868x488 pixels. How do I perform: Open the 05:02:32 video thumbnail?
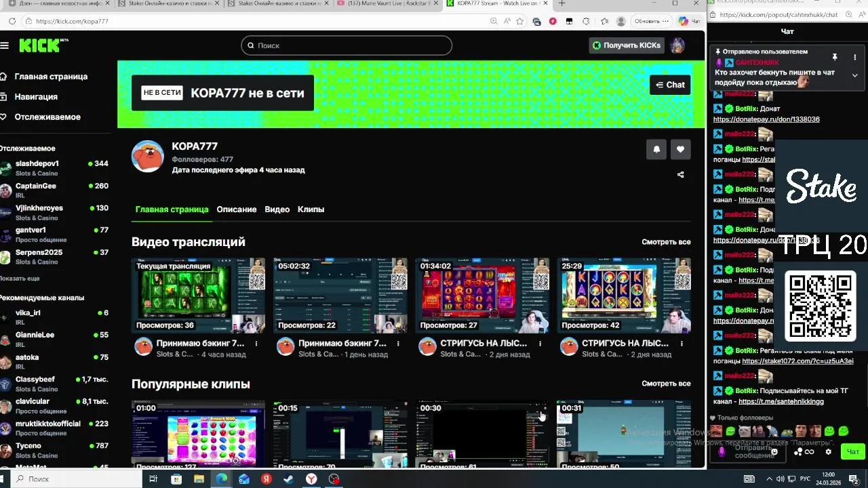tap(340, 296)
